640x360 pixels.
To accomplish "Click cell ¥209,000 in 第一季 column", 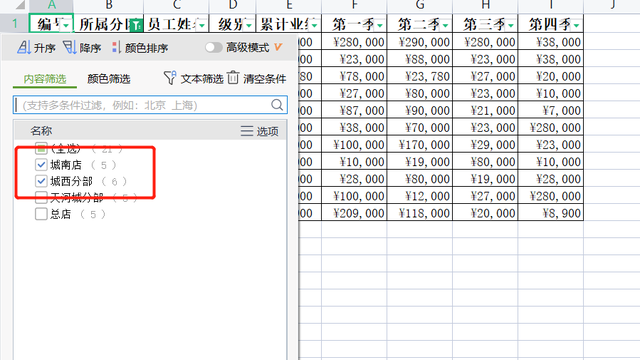I will click(354, 213).
